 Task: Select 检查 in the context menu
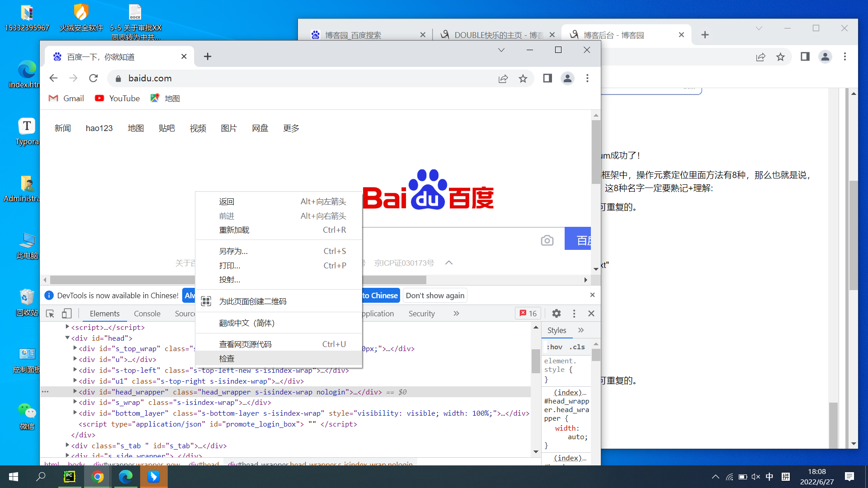227,359
